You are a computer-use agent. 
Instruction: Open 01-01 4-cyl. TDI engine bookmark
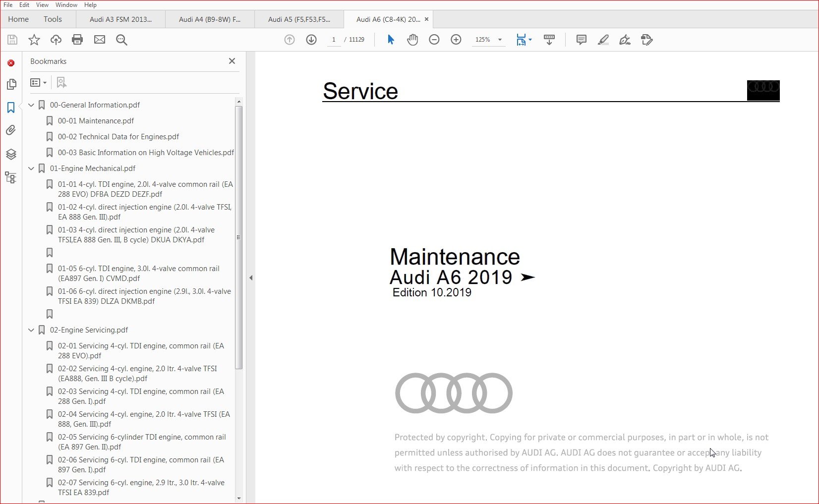(x=145, y=189)
